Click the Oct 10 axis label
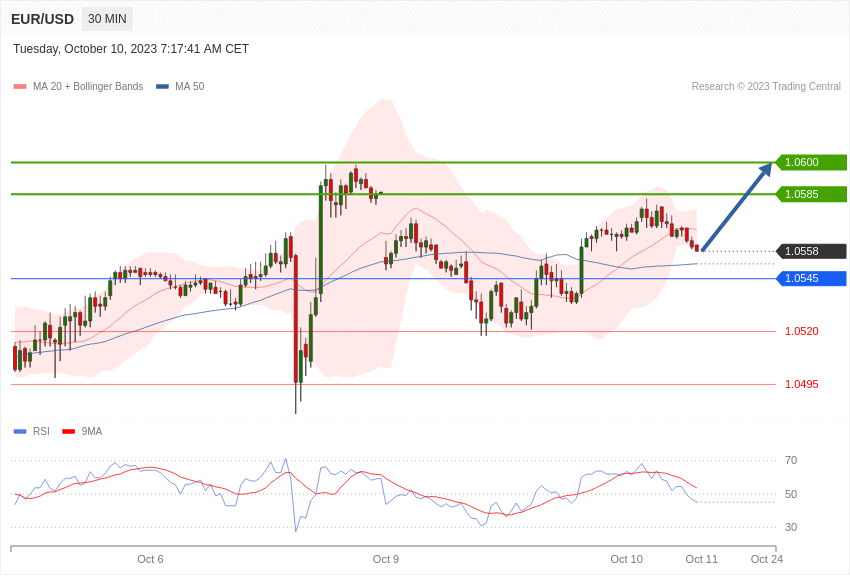The width and height of the screenshot is (850, 576). tap(627, 559)
